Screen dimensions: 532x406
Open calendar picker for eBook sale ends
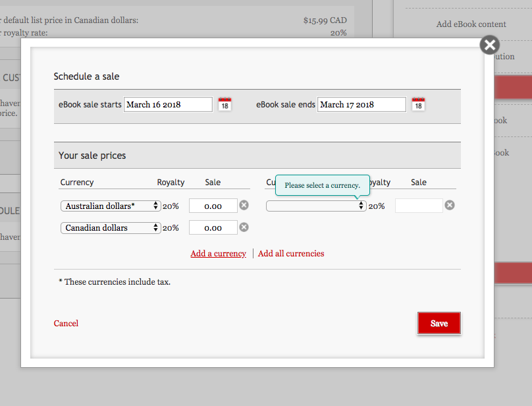point(418,104)
